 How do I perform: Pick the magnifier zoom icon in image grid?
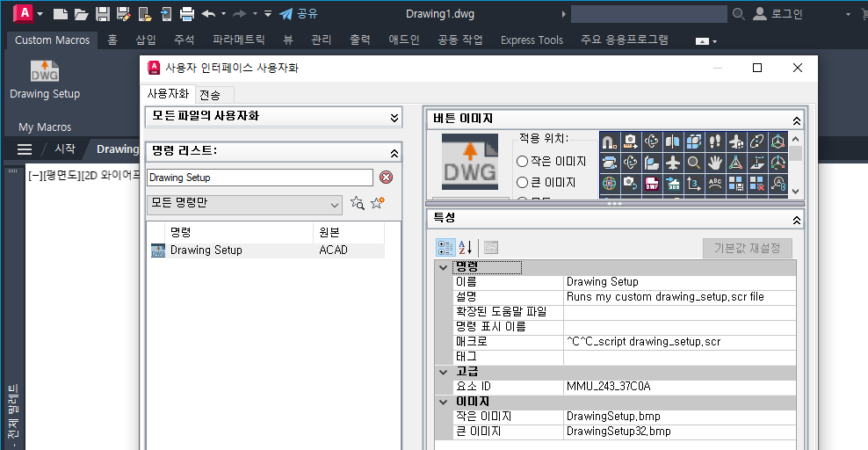(694, 163)
